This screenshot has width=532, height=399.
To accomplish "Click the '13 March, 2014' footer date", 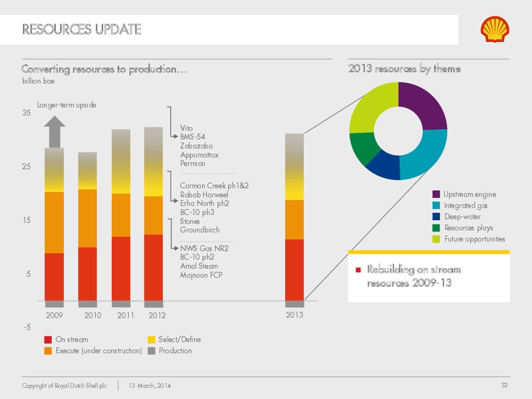I will (x=150, y=386).
